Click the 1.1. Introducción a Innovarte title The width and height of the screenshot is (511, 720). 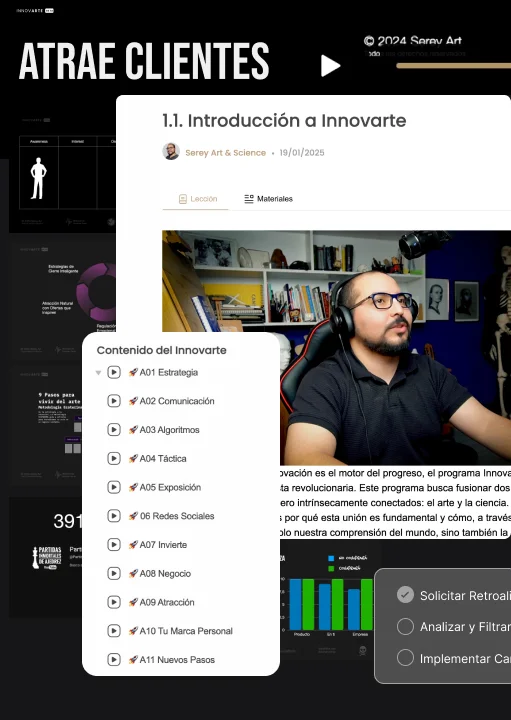coord(284,121)
